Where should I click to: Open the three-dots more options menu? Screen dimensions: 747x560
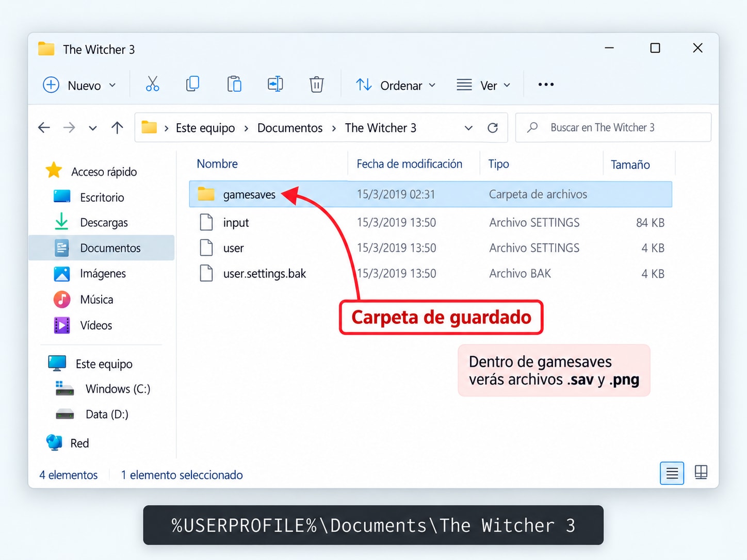click(546, 85)
